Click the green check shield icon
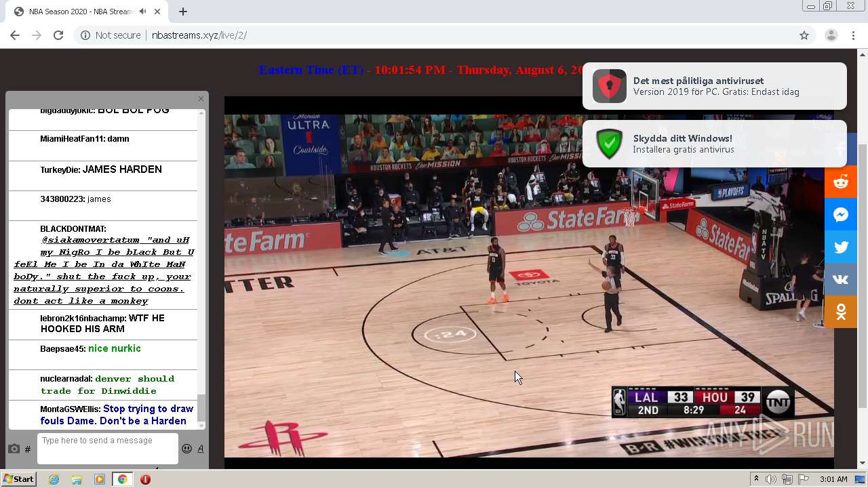868x488 pixels. click(609, 144)
